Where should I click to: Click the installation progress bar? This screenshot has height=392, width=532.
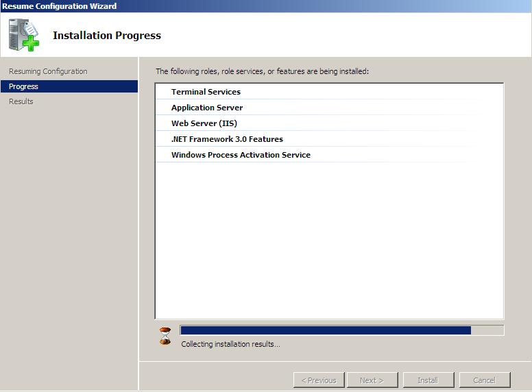(342, 330)
